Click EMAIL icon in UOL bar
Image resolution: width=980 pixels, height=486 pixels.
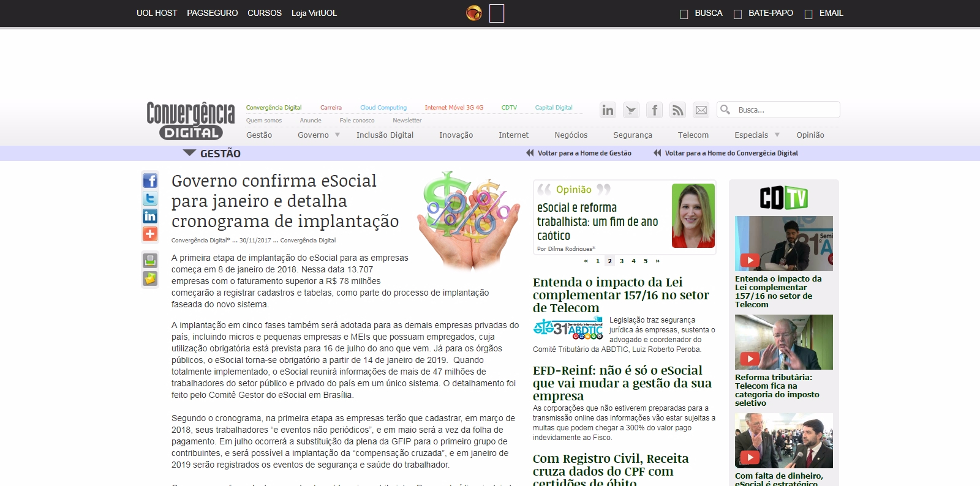pos(809,14)
